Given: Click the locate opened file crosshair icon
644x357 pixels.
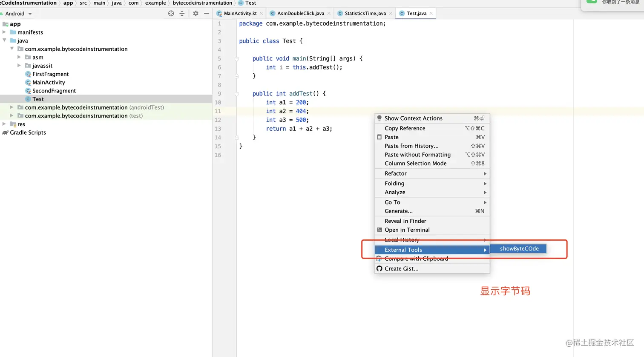Looking at the screenshot, I should [x=171, y=14].
